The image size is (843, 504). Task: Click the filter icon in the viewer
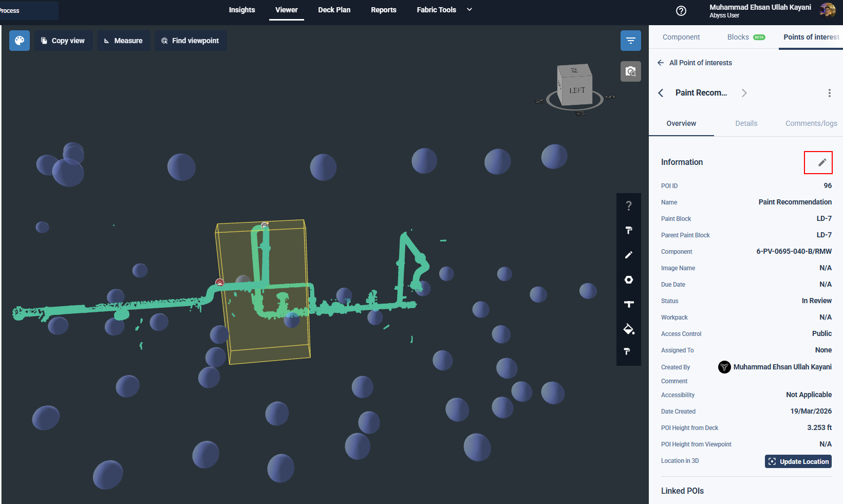tap(630, 41)
